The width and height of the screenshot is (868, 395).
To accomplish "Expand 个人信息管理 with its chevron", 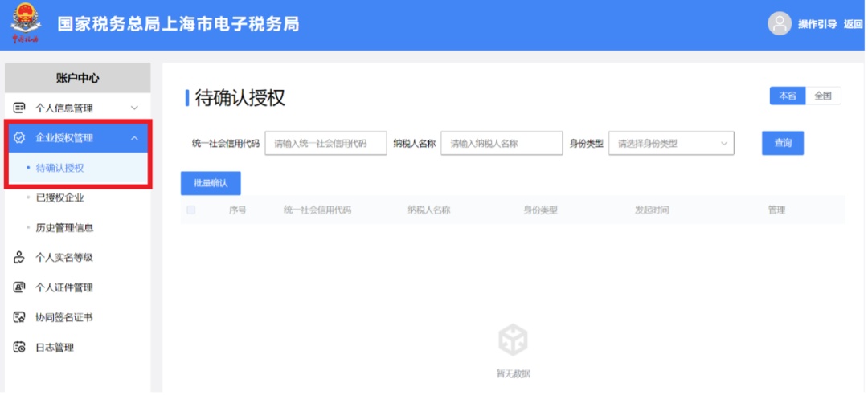I will coord(134,108).
